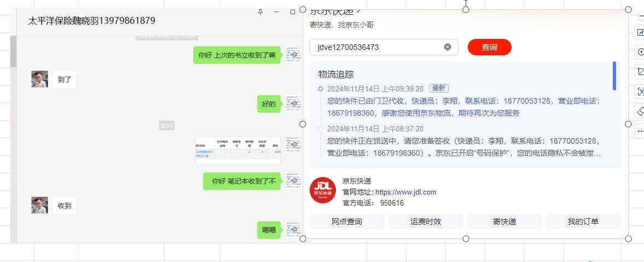Click chat title 太平洋保险魏晓羽13979861879
644x262 pixels.
point(91,21)
